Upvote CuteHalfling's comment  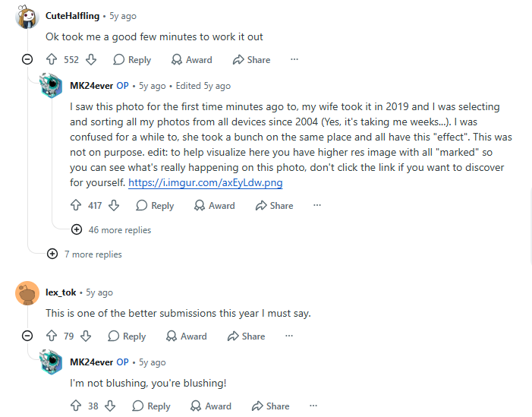click(52, 59)
